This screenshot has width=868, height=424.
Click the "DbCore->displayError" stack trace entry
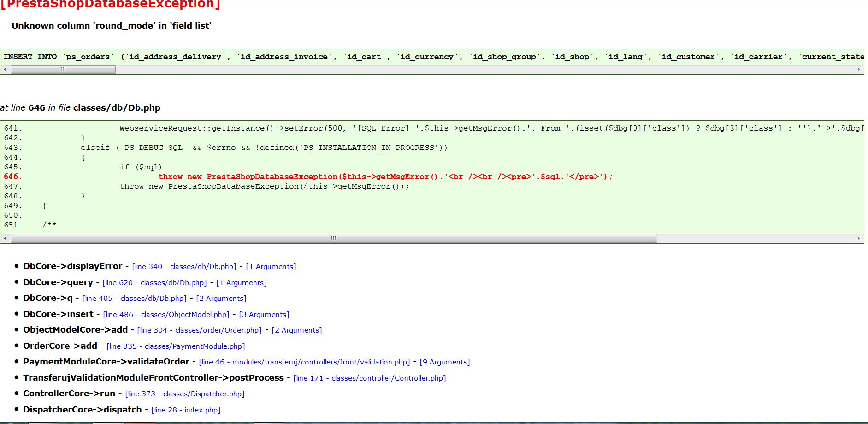[x=73, y=266]
